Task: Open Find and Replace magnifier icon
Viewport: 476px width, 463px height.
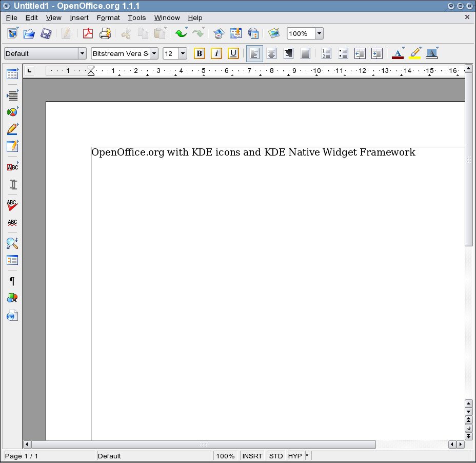Action: 12,243
